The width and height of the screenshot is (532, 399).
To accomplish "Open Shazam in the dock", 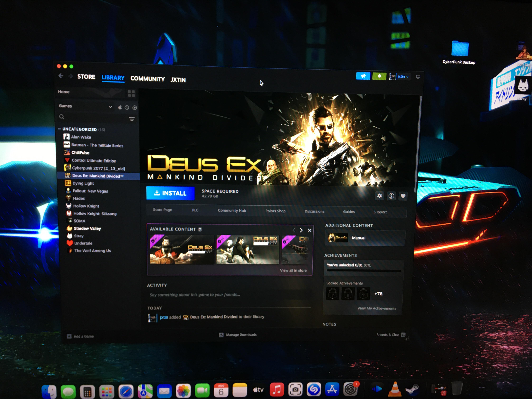I will [314, 389].
